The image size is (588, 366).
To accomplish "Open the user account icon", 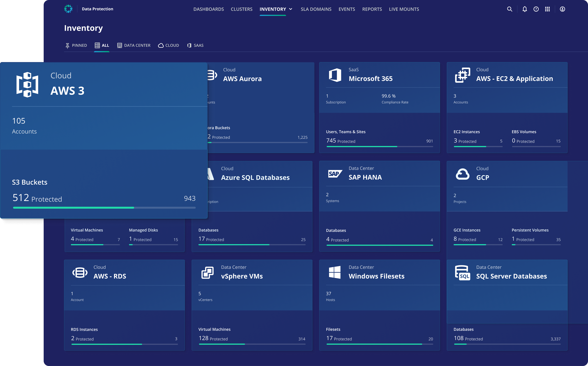I will pos(562,9).
